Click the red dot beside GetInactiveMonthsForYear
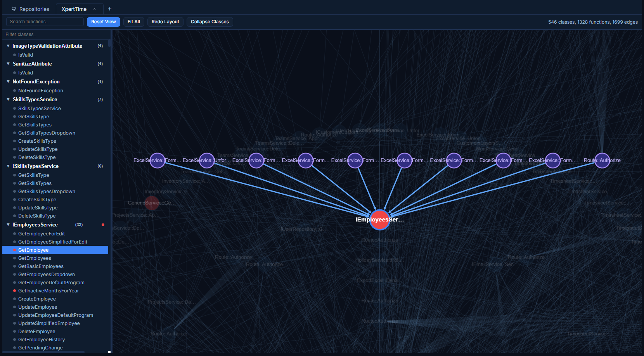Viewport: 644px width, 356px height. tap(14, 290)
